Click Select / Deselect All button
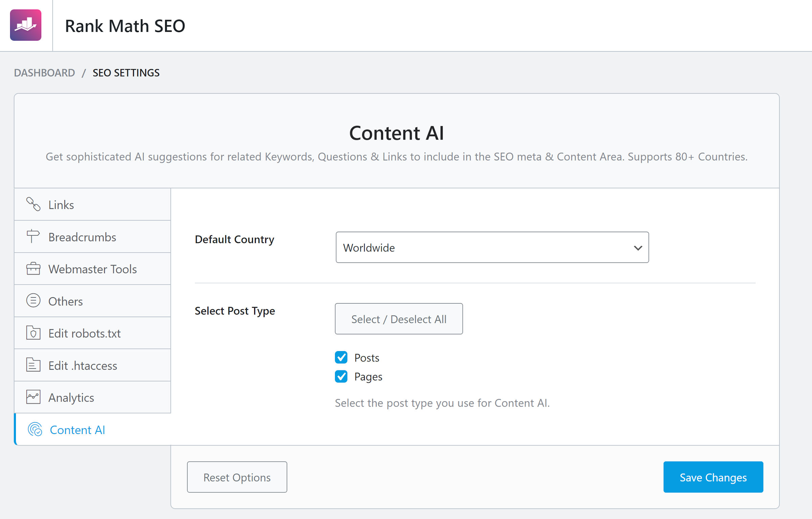Viewport: 812px width, 519px height. coord(399,319)
